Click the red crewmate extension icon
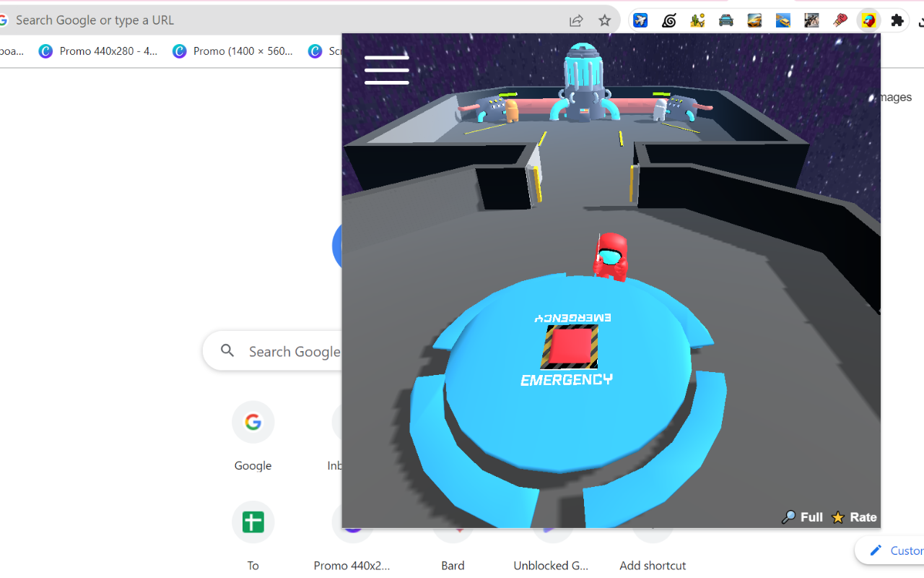Screen dimensions: 924x578 [x=868, y=20]
